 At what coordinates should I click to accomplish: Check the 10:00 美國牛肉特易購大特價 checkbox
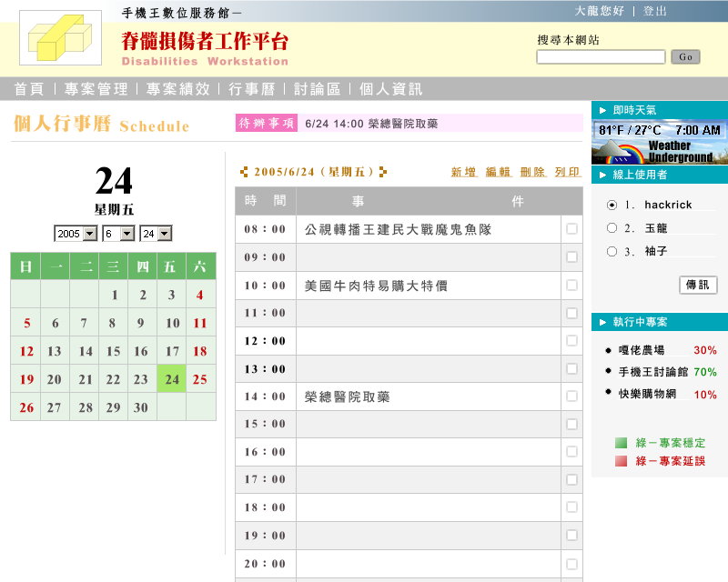click(571, 285)
